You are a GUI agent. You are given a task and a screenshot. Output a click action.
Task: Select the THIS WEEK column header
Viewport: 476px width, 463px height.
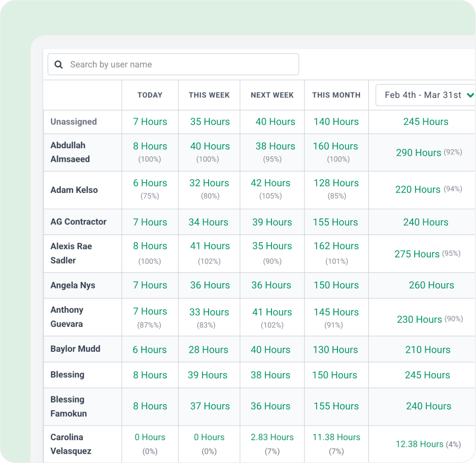(209, 95)
